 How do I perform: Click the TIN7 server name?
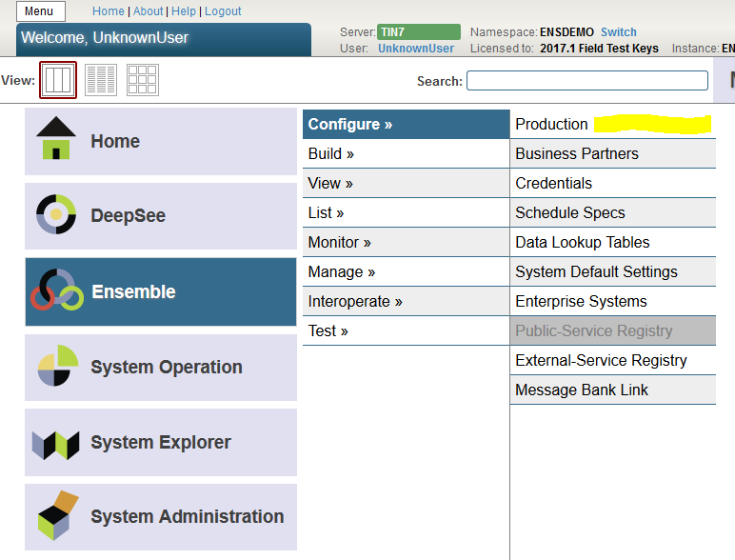click(419, 31)
